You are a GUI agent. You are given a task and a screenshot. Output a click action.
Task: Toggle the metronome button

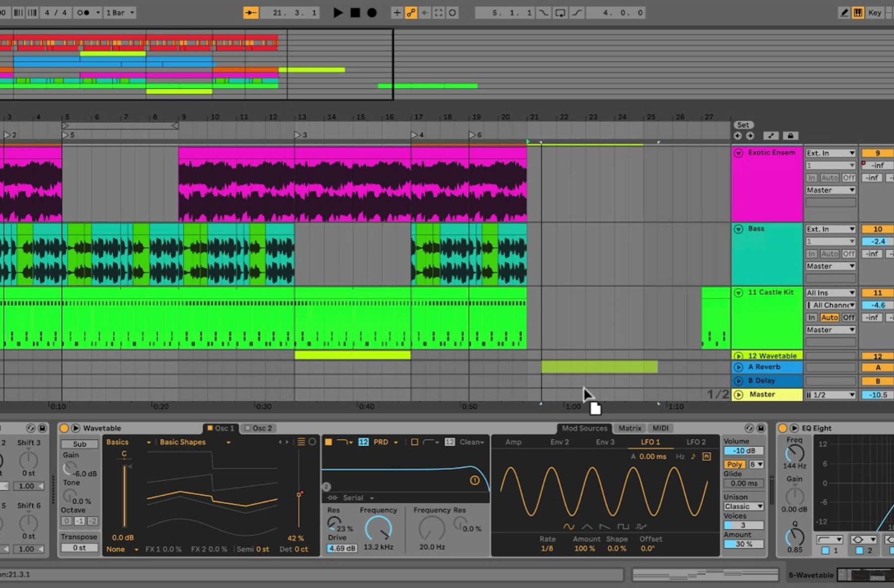tap(83, 12)
